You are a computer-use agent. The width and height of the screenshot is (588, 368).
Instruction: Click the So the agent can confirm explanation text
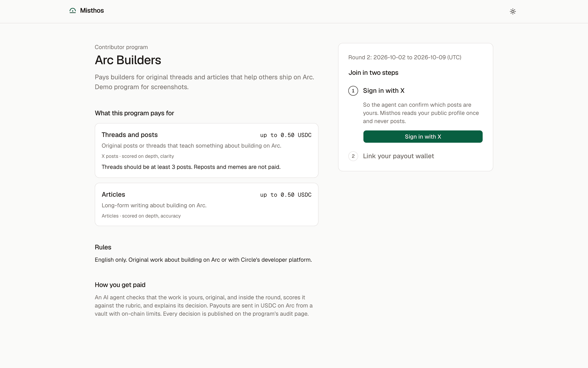pos(421,113)
